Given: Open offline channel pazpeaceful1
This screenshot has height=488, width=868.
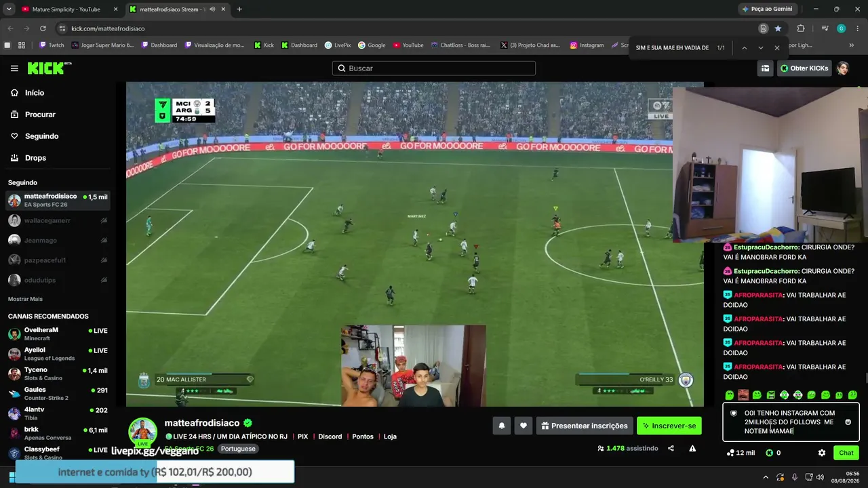Looking at the screenshot, I should [58, 260].
